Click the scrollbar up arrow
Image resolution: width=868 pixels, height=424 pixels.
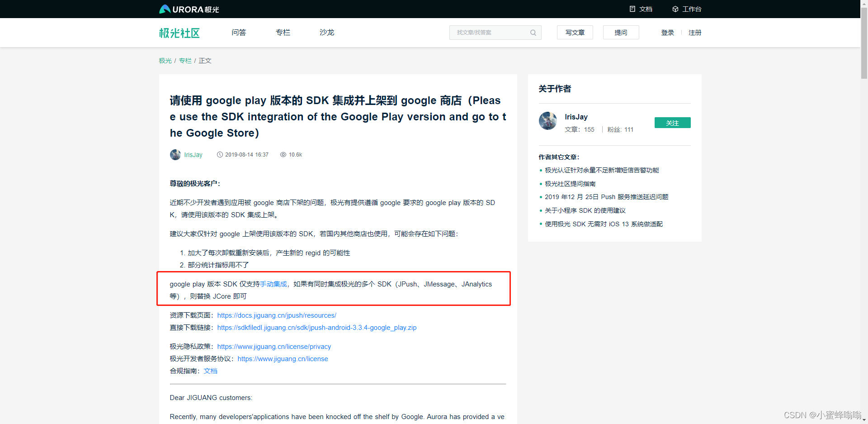click(x=864, y=3)
